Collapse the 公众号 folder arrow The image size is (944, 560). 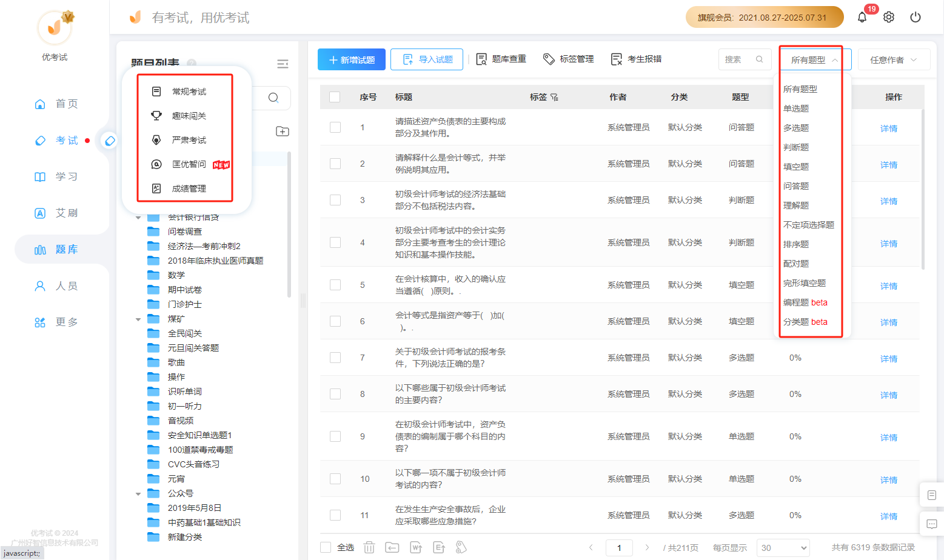pyautogui.click(x=138, y=494)
